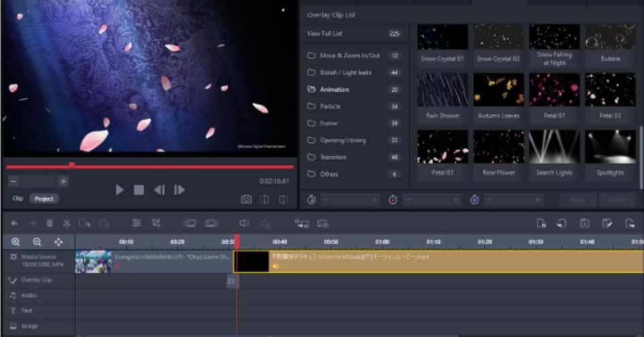The image size is (644, 337).
Task: Click the Save As pencil icon
Action: [x=607, y=223]
